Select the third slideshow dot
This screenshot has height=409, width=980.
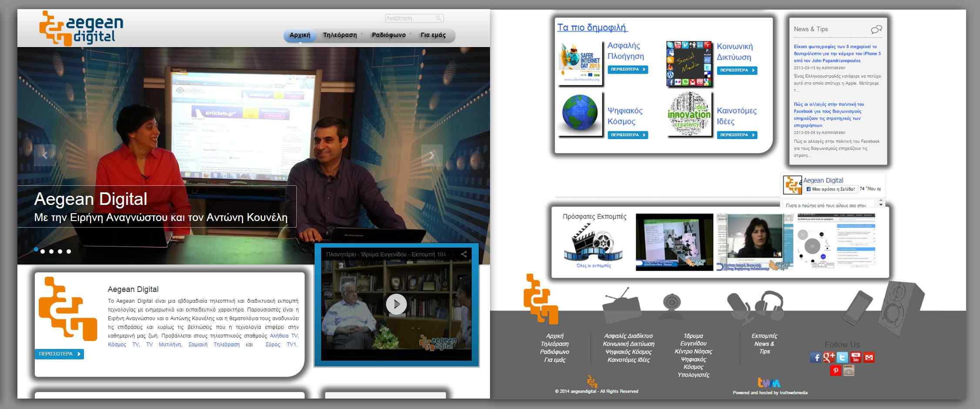coord(51,251)
